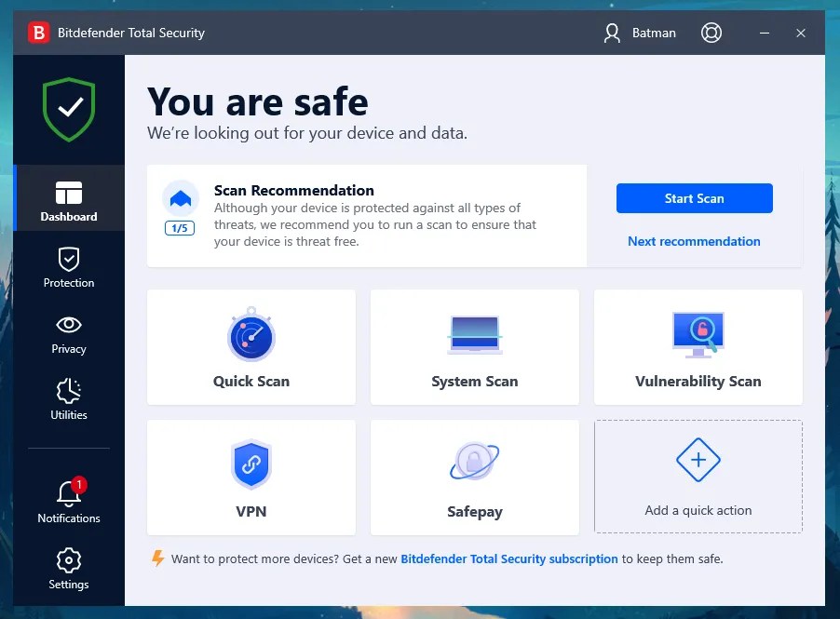Click the Start Scan button
Screen dimensions: 840x619
coord(694,198)
